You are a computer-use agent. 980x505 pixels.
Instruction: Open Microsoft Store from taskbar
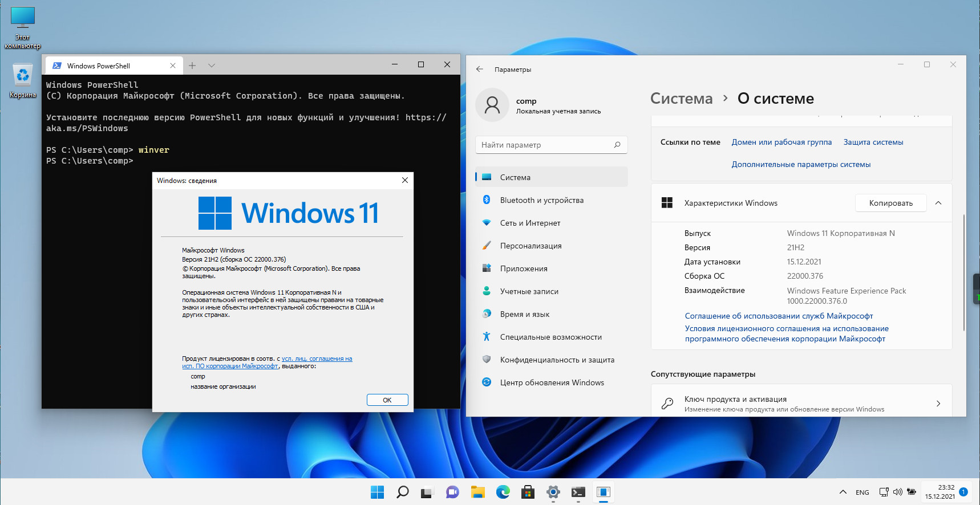(x=528, y=492)
